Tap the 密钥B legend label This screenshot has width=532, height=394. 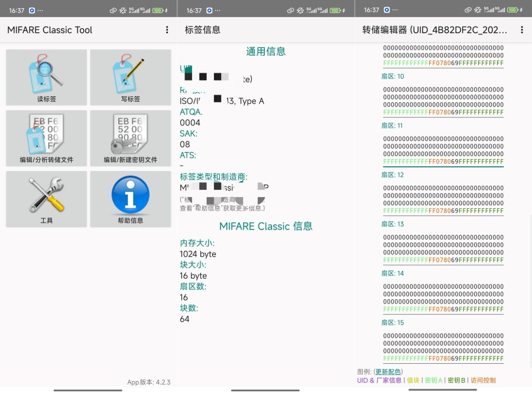tap(456, 380)
